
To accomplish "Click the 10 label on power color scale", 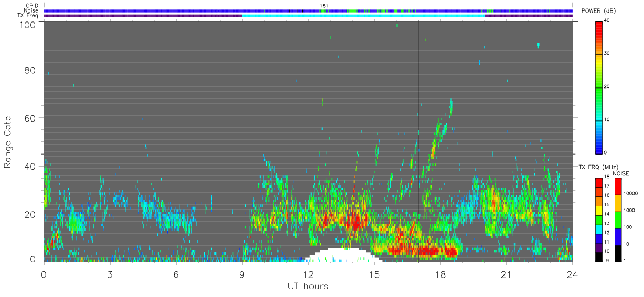I will click(607, 119).
